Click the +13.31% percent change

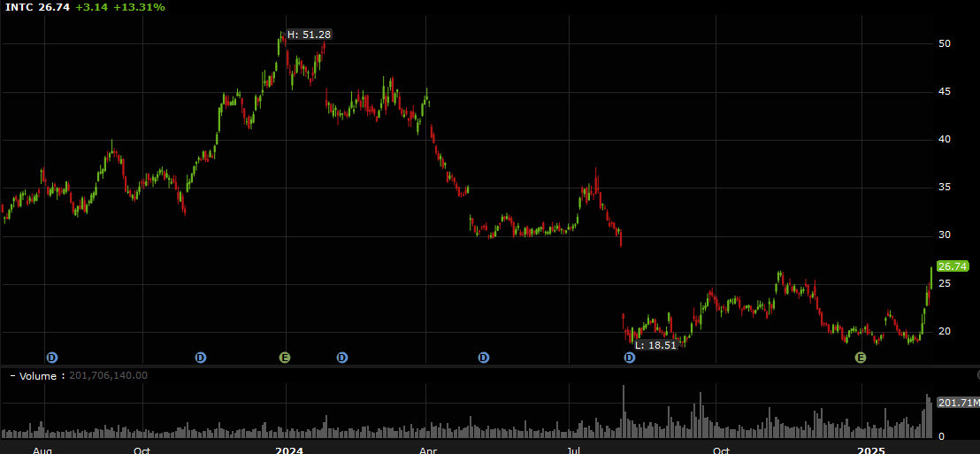point(140,7)
